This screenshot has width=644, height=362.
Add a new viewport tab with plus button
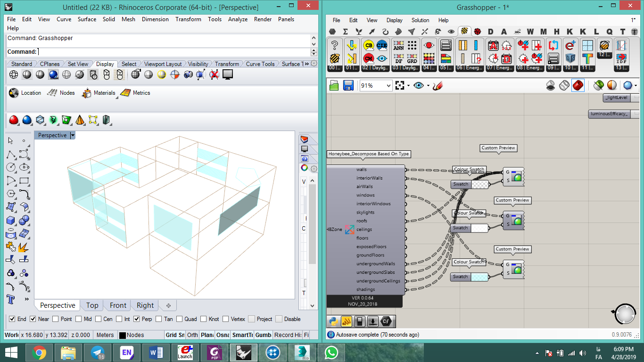tap(168, 305)
